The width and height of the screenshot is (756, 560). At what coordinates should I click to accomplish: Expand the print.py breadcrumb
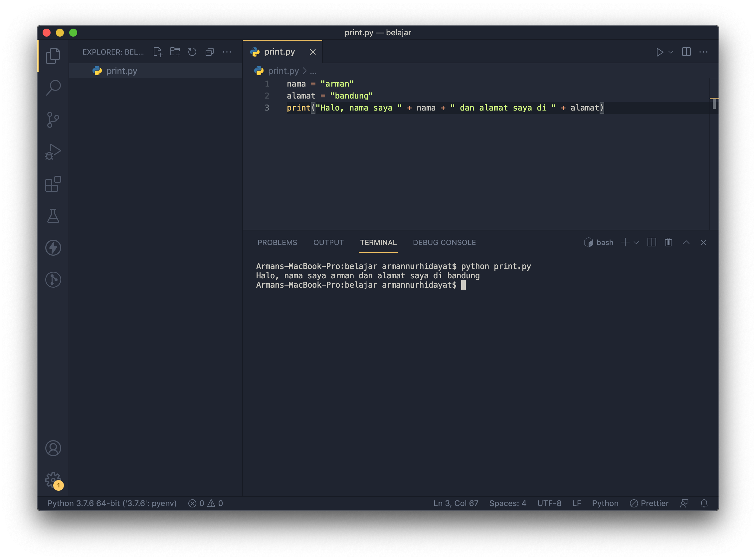(x=313, y=71)
